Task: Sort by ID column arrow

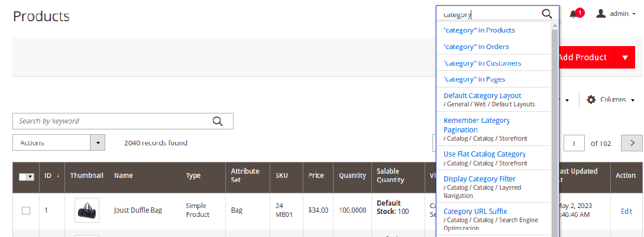Action: coord(58,176)
